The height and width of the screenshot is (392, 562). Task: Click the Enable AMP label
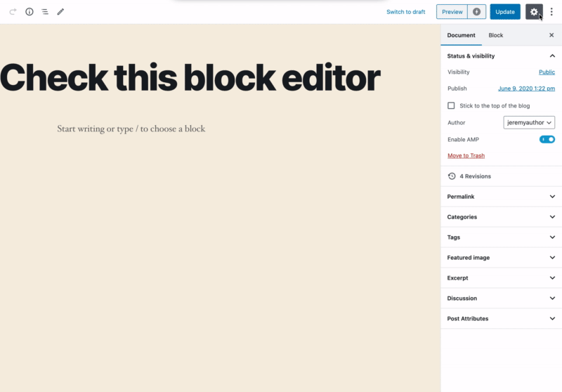tap(463, 139)
